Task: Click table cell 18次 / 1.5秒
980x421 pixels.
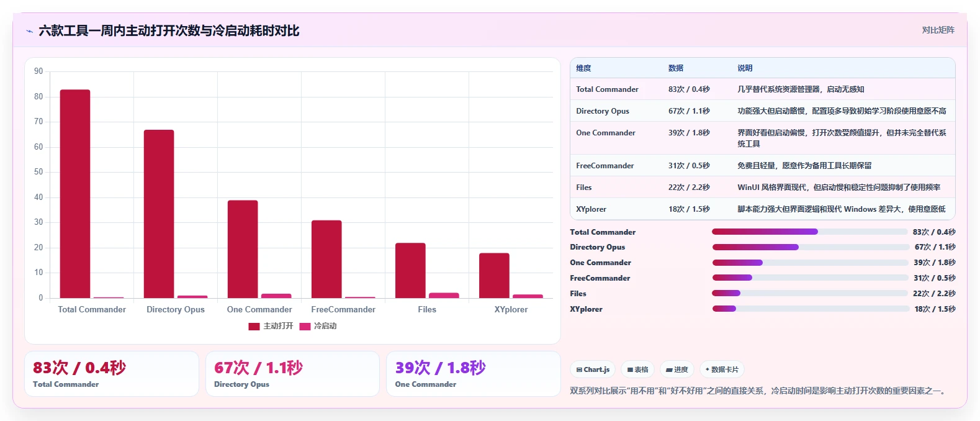Action: (x=689, y=209)
